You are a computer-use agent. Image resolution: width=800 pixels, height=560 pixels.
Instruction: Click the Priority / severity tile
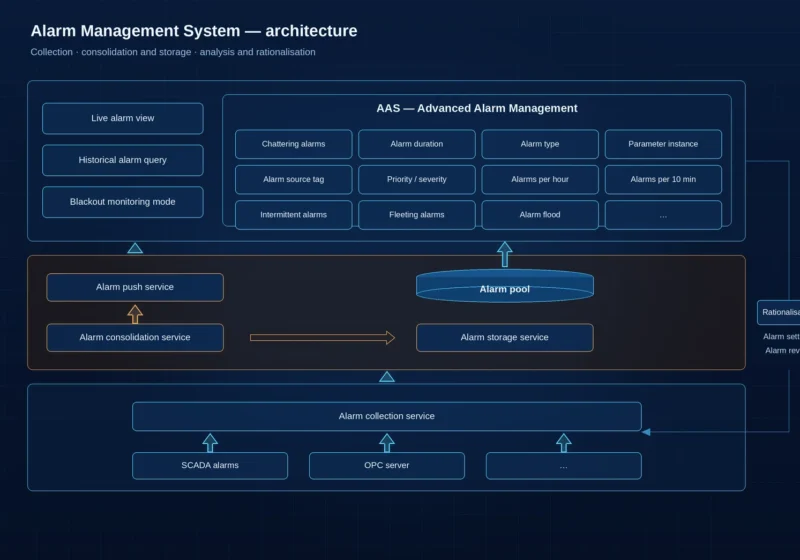[417, 180]
